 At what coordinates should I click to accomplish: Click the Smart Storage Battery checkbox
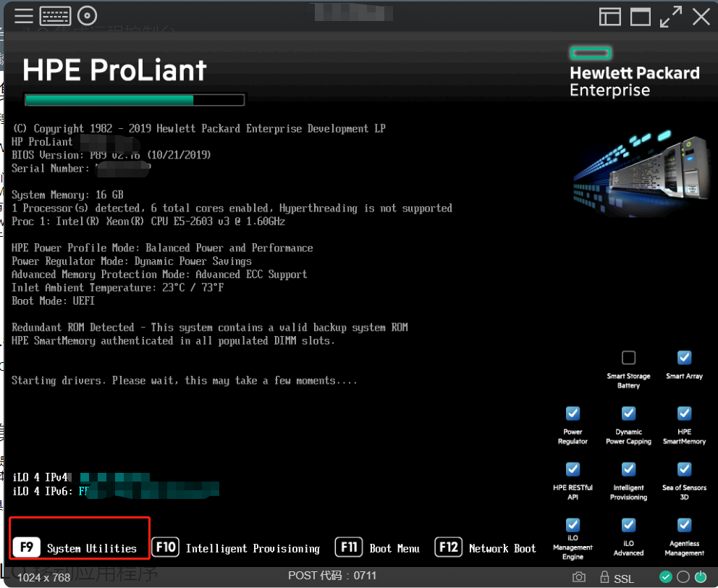(628, 358)
